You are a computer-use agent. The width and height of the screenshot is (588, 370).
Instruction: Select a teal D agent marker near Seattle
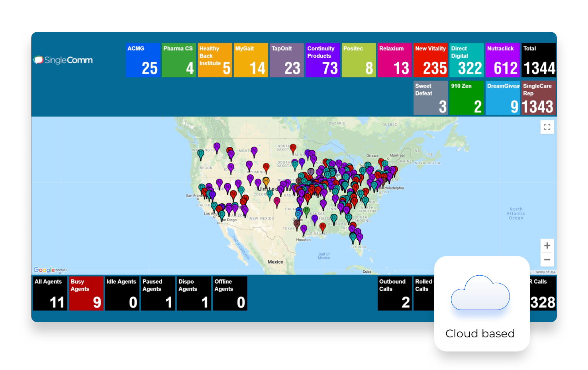click(x=200, y=153)
